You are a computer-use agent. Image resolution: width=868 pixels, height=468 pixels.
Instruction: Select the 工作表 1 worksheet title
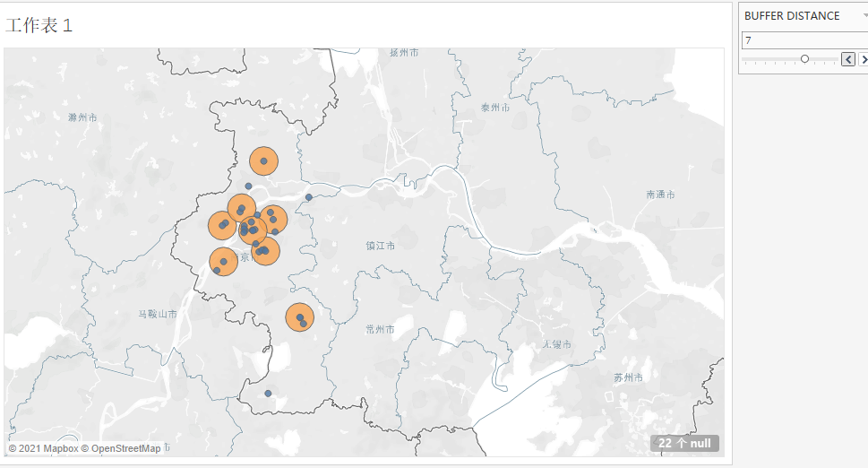tap(39, 25)
